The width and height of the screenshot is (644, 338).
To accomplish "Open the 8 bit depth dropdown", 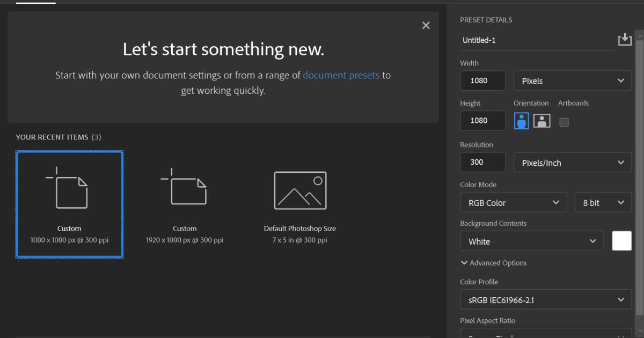I will pyautogui.click(x=603, y=203).
